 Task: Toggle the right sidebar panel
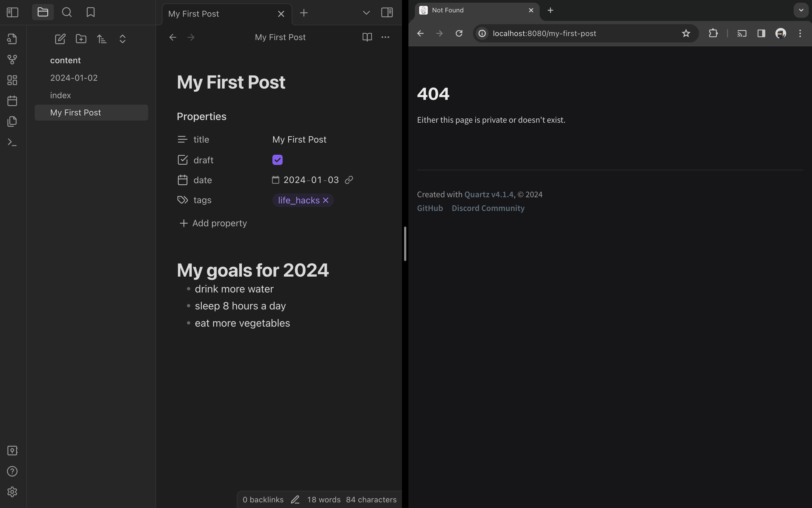coord(387,13)
